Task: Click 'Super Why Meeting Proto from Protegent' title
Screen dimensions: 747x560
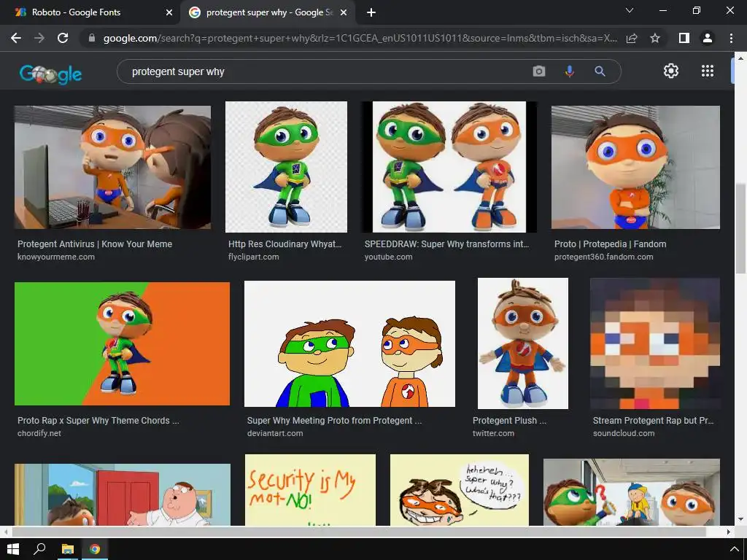Action: (334, 421)
